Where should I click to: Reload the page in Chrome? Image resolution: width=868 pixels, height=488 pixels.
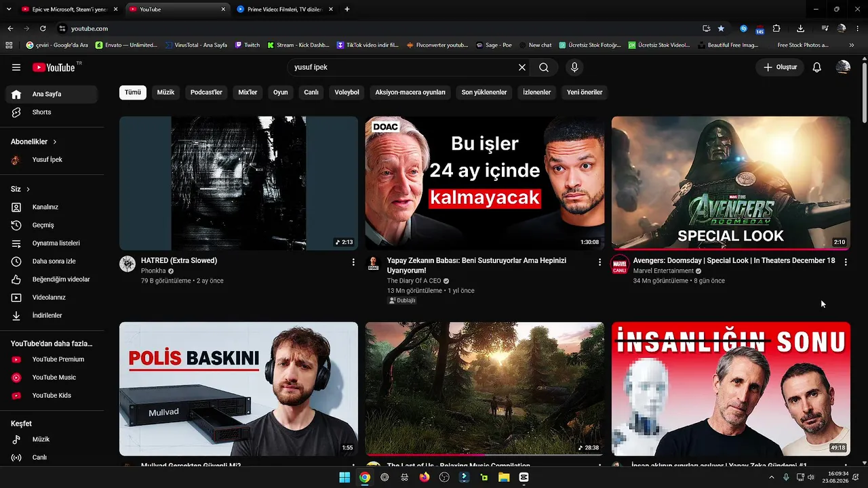coord(43,28)
